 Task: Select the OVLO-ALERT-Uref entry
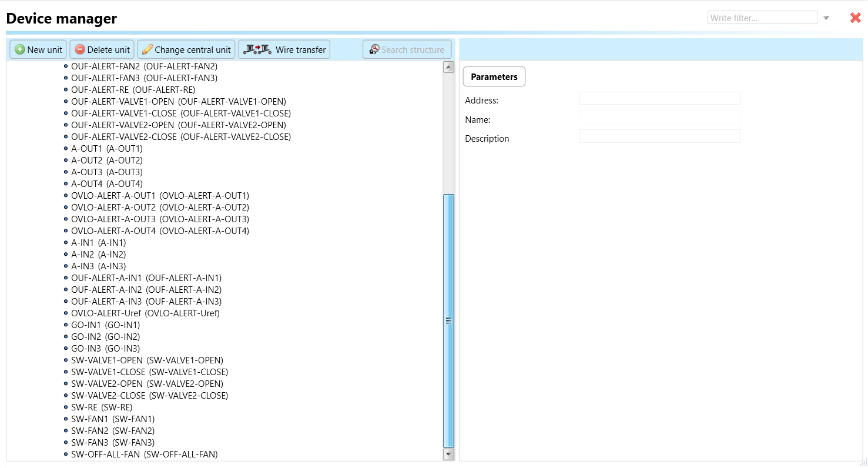tap(145, 313)
